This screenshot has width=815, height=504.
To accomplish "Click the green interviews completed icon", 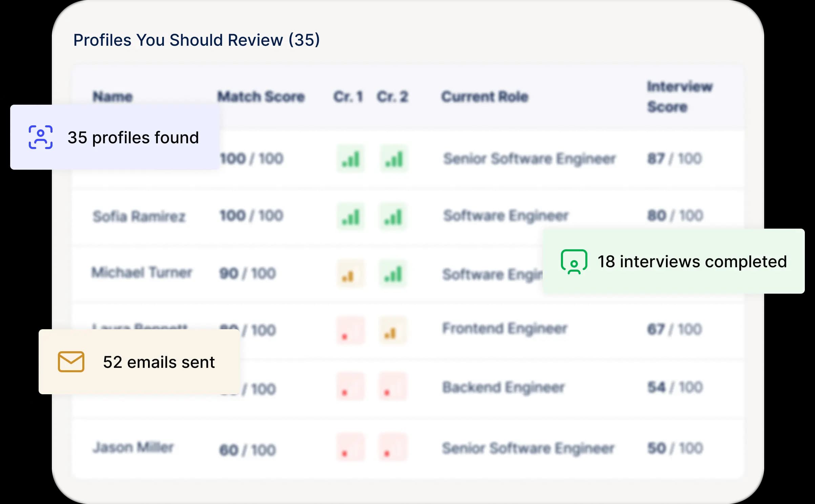I will pyautogui.click(x=574, y=262).
